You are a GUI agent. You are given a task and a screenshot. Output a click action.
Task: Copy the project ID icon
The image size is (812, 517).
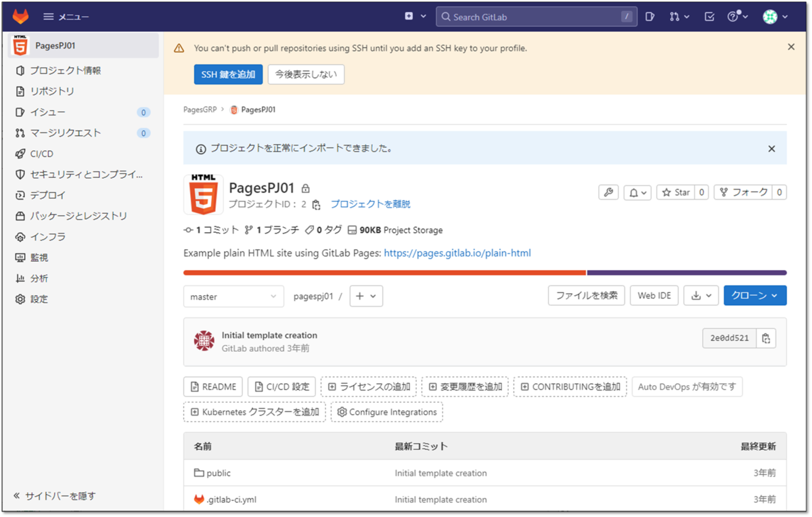pos(316,204)
